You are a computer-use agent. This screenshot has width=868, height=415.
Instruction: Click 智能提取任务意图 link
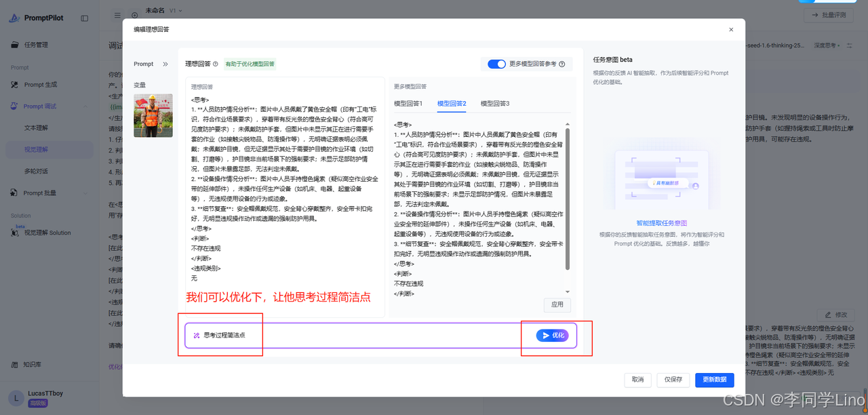[x=661, y=223]
